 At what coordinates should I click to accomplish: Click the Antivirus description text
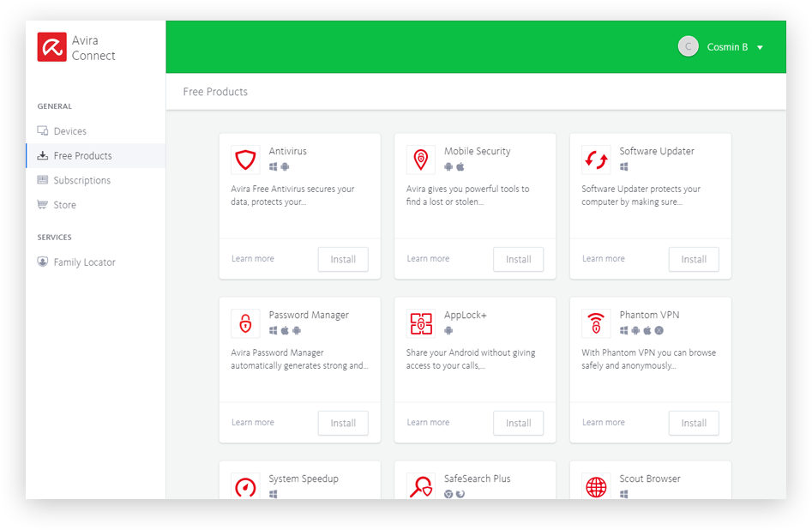292,196
